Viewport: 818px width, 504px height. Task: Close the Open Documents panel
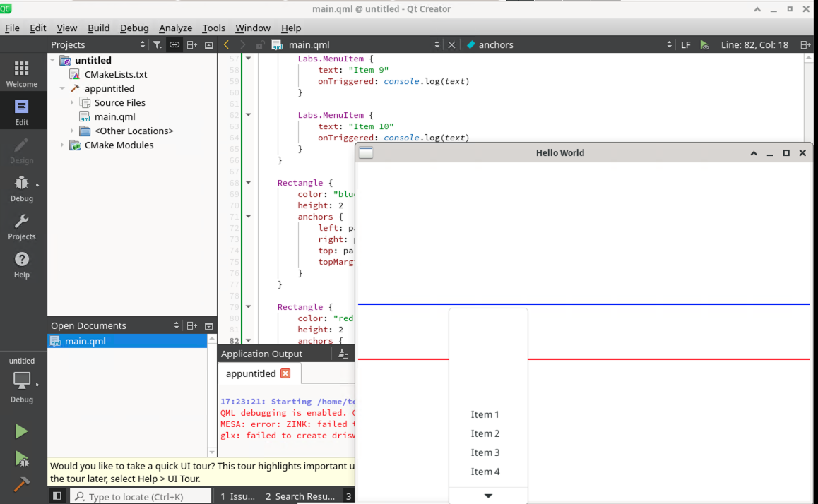point(208,325)
